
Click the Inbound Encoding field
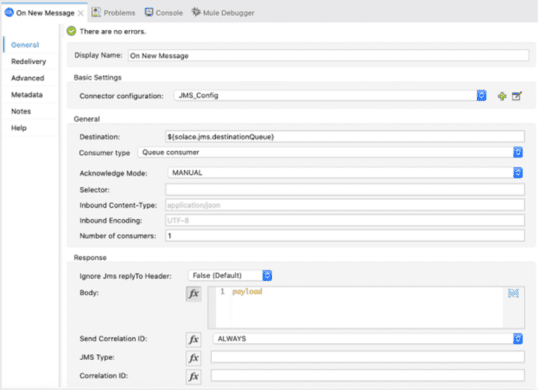pyautogui.click(x=345, y=220)
